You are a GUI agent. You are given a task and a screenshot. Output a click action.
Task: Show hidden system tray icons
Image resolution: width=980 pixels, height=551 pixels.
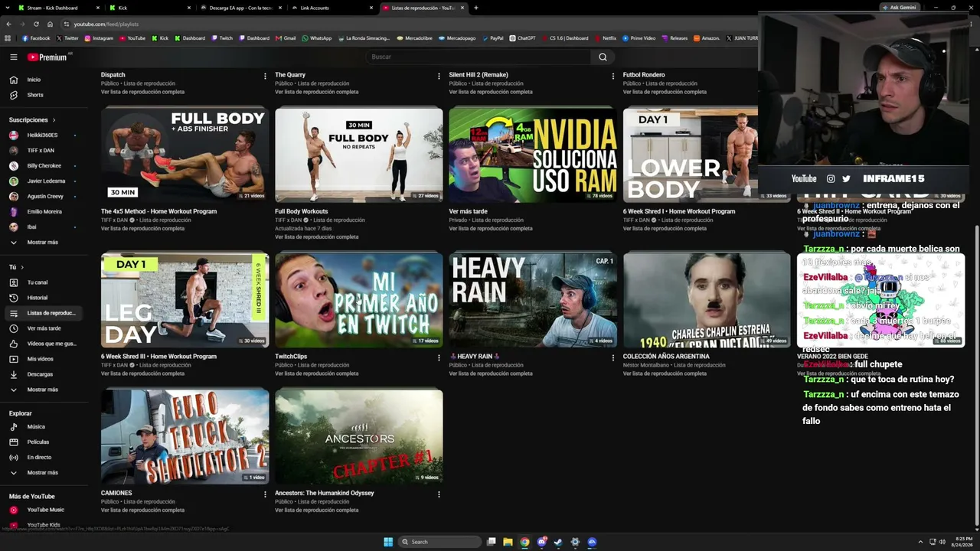920,542
